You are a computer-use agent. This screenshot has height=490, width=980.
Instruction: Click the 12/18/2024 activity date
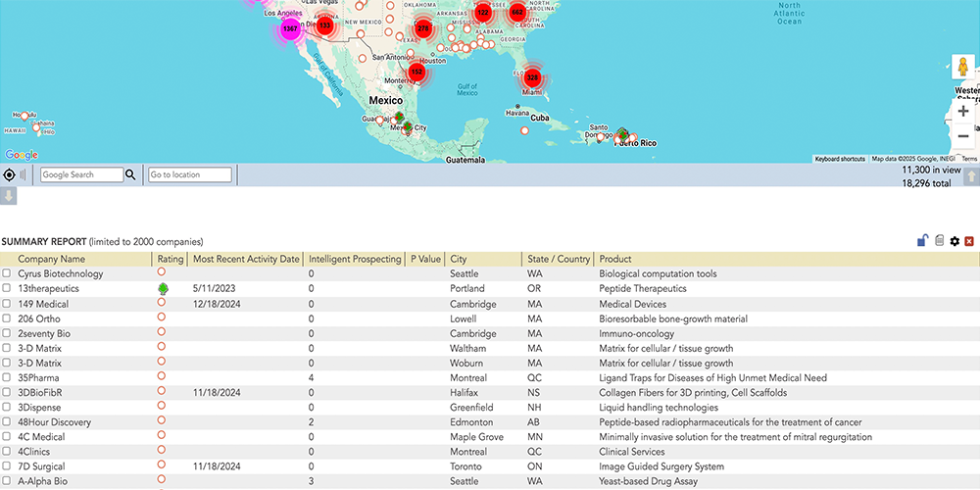pos(217,304)
